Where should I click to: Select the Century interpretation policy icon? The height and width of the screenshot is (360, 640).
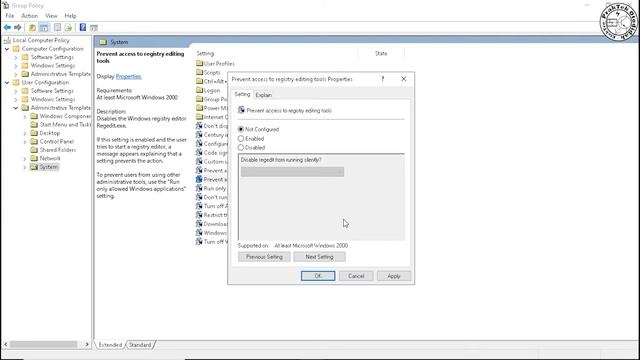coord(199,135)
